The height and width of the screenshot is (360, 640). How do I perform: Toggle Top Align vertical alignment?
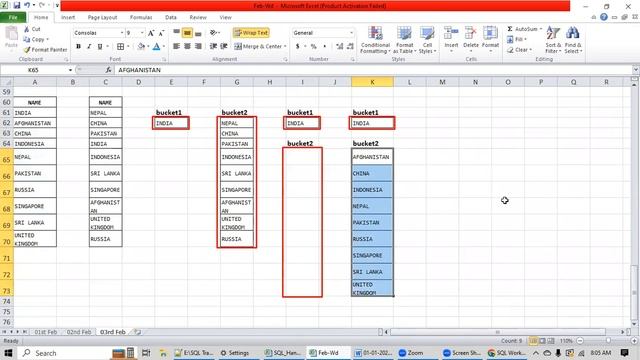pos(176,33)
